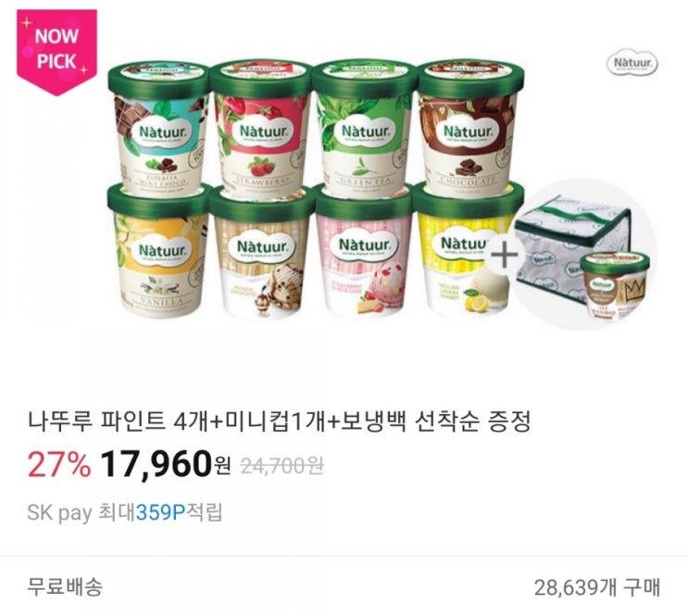Open the 나뚜루 파인트 product title
688x616 pixels.
[x=280, y=421]
